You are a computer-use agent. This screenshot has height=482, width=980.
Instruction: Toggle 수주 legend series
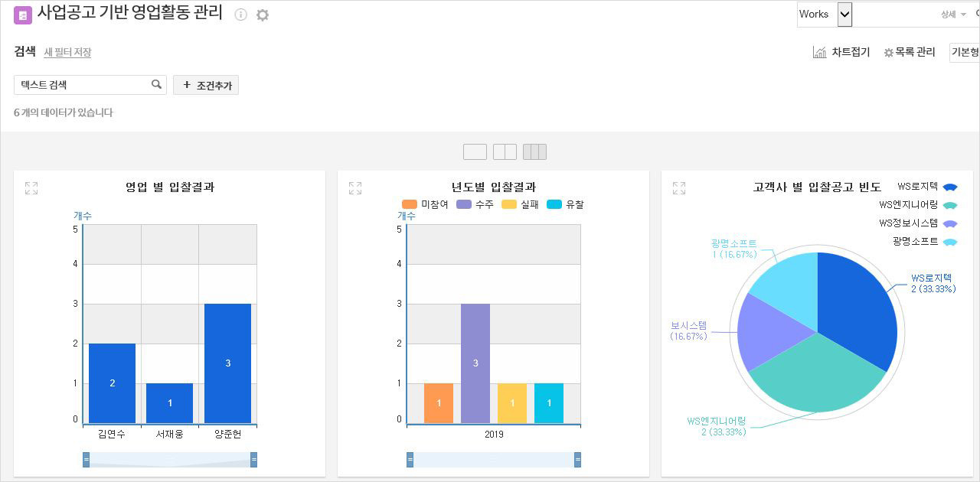click(475, 204)
